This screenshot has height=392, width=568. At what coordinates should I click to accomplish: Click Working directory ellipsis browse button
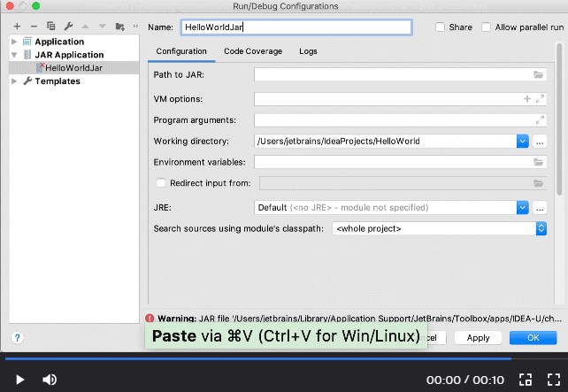[x=540, y=142]
